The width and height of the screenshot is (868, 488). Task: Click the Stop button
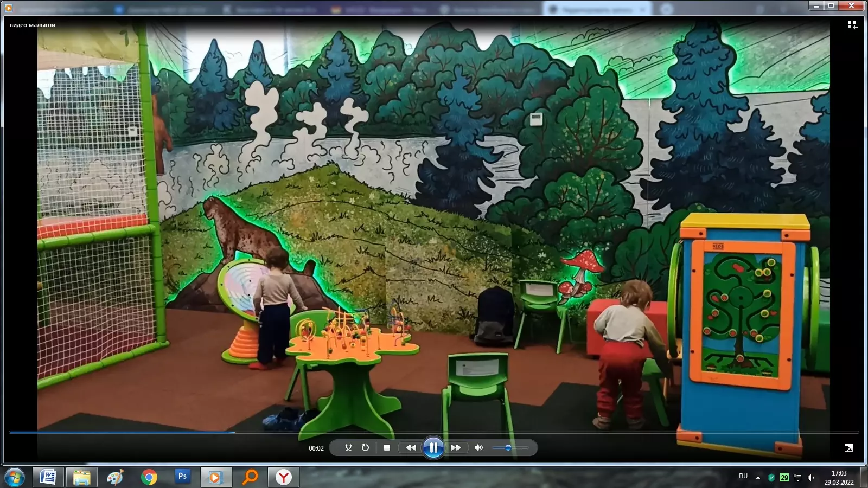click(x=387, y=448)
